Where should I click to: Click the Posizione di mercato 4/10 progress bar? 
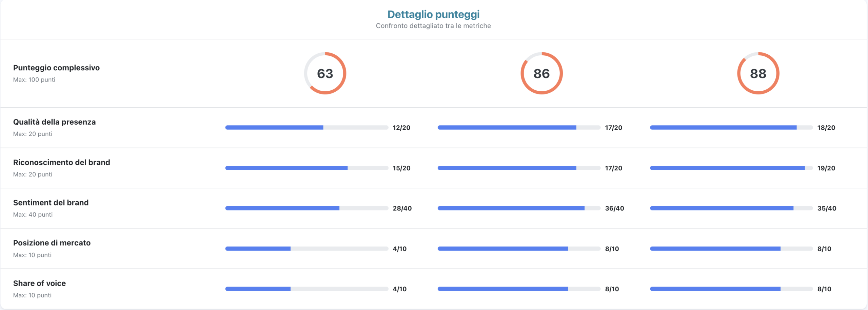point(307,249)
